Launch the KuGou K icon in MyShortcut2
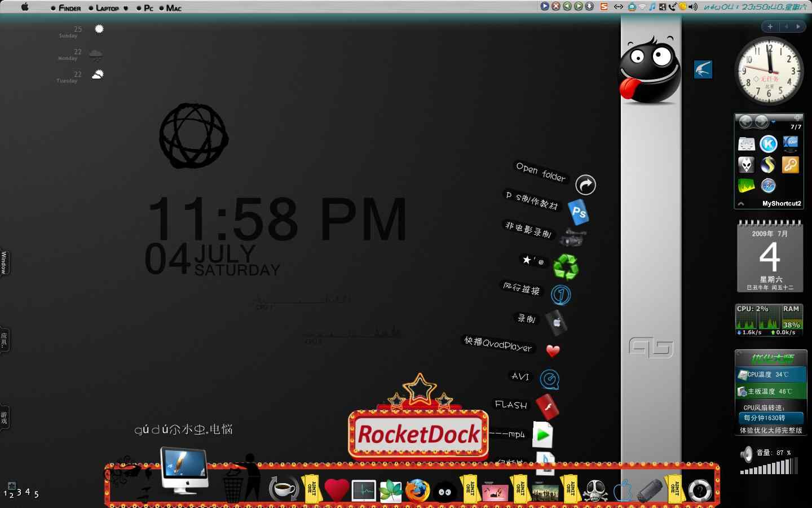 768,144
